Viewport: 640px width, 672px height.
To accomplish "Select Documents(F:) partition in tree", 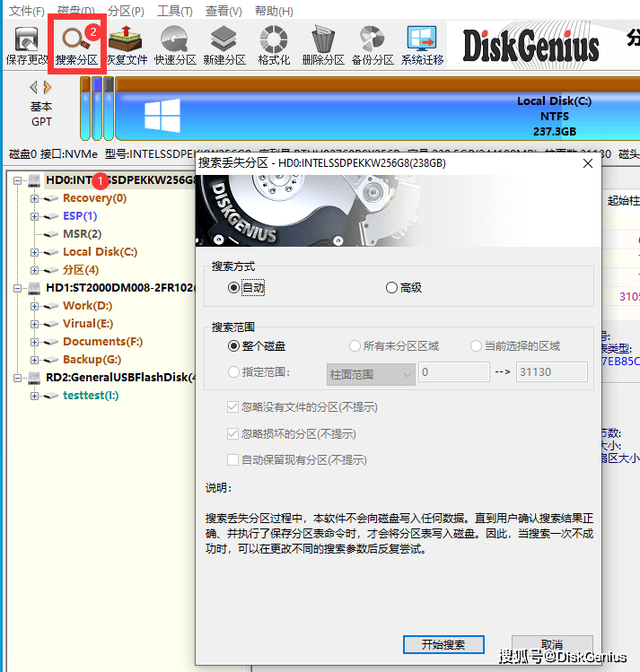I will [x=102, y=342].
